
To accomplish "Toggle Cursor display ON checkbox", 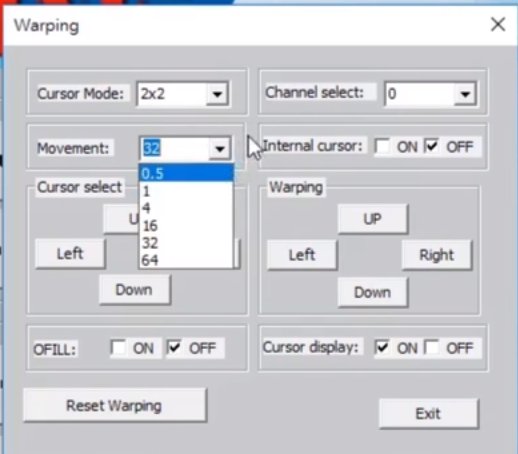I will [382, 347].
